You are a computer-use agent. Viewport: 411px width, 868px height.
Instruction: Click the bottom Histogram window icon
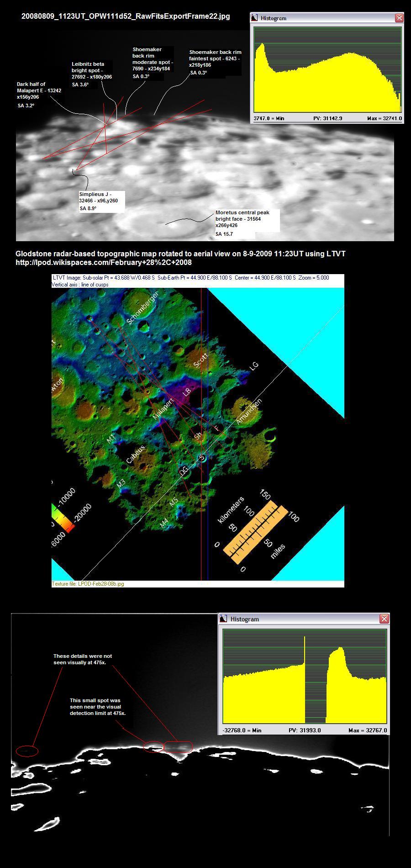point(224,619)
